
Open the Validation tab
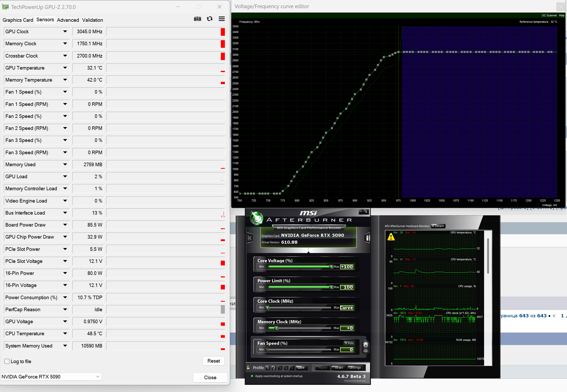point(92,20)
